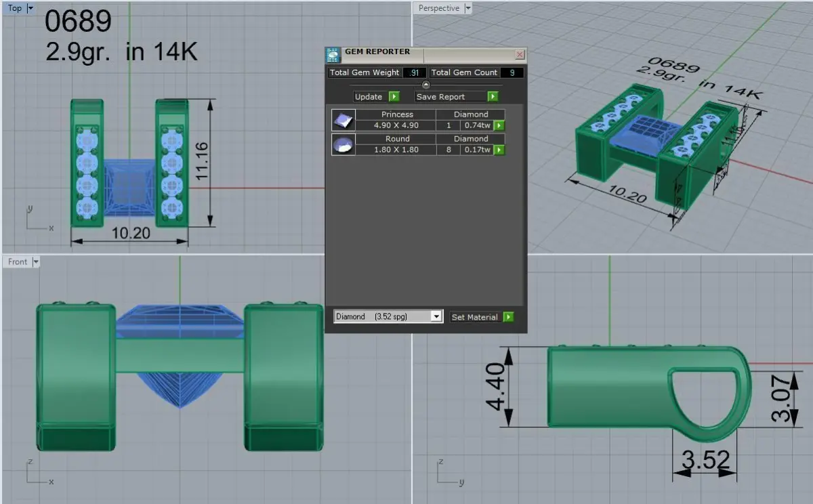813x504 pixels.
Task: Open the Front viewport dropdown arrow
Action: (x=36, y=261)
